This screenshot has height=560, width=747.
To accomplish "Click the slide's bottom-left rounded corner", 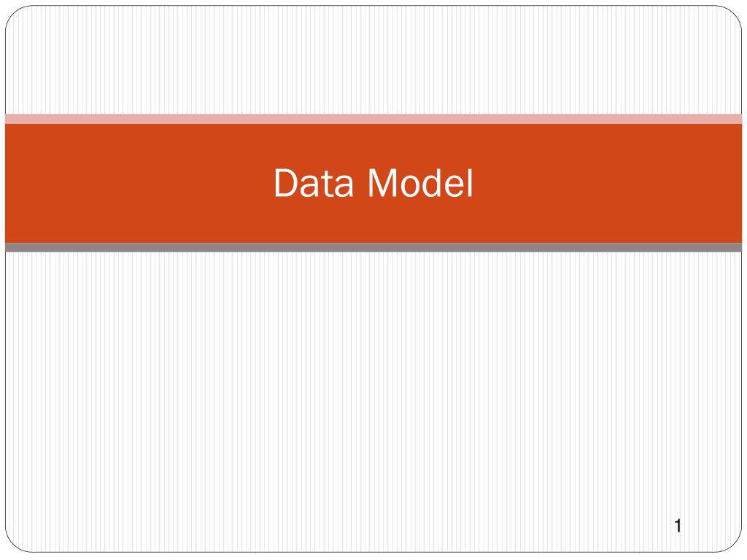I will coord(15,543).
